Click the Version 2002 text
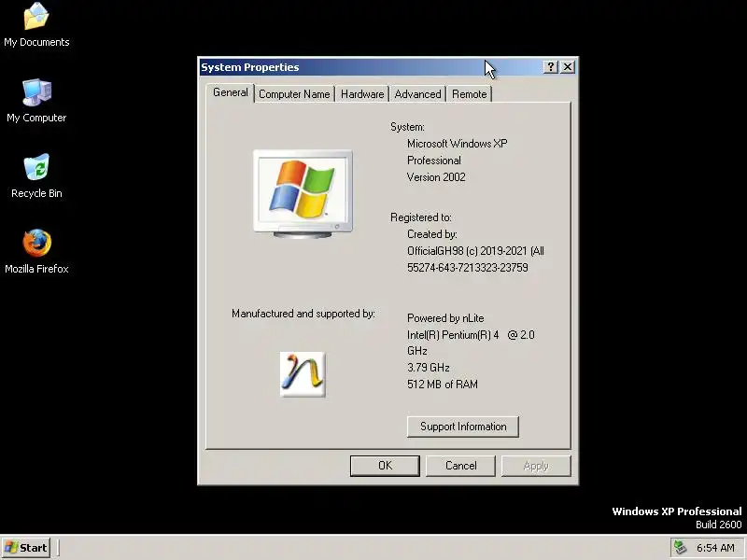The width and height of the screenshot is (747, 560). [436, 177]
